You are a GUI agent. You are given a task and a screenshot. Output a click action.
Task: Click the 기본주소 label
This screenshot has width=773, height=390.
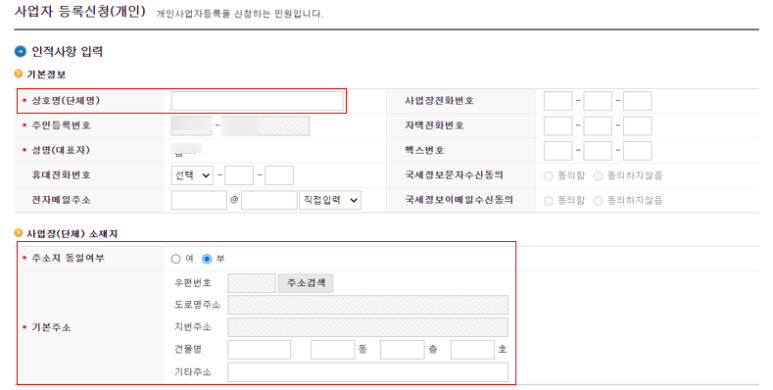(x=51, y=327)
